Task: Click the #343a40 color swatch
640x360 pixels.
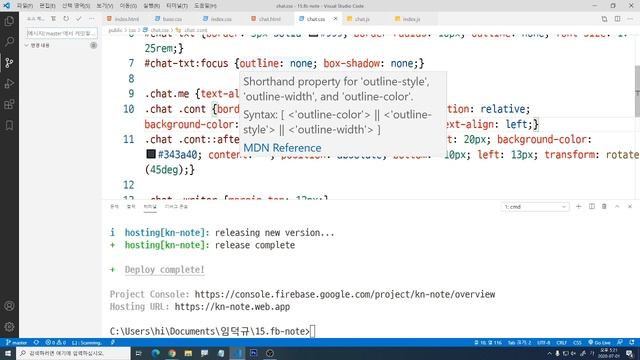Action: (x=151, y=154)
